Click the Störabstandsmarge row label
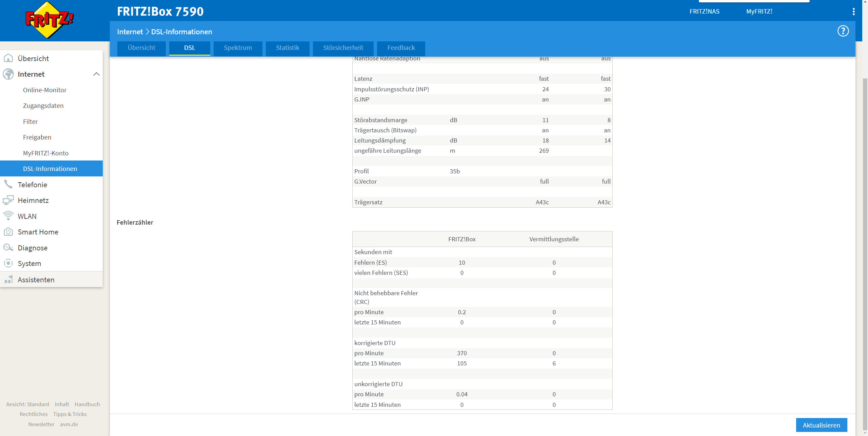This screenshot has height=436, width=868. click(381, 120)
